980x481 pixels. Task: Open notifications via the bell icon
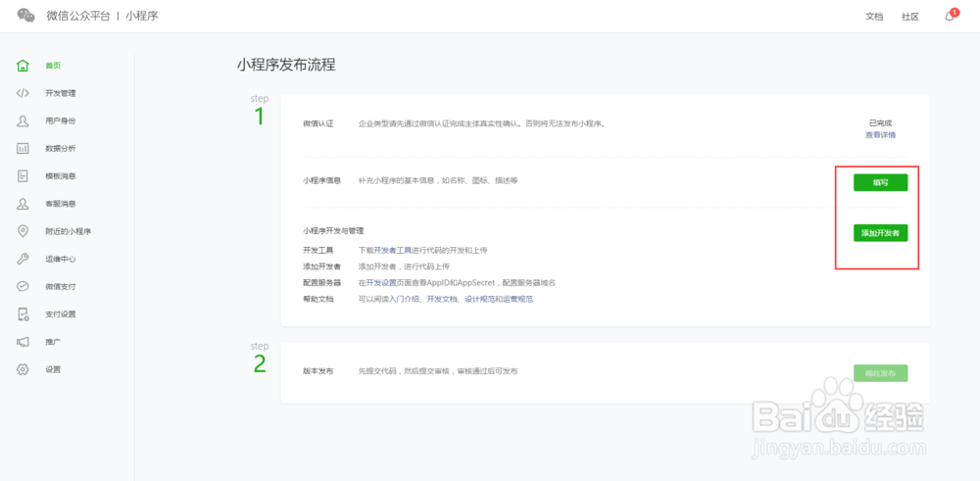click(950, 17)
